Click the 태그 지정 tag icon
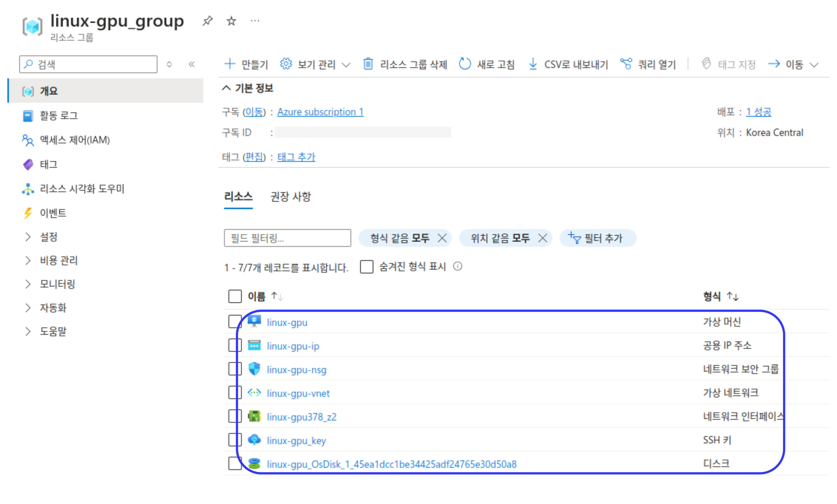The image size is (837, 504). pyautogui.click(x=706, y=64)
